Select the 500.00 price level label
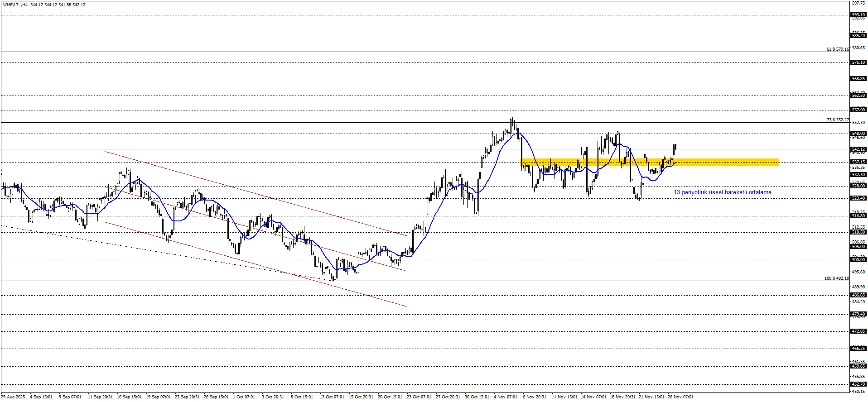This screenshot has width=868, height=402. click(x=858, y=259)
